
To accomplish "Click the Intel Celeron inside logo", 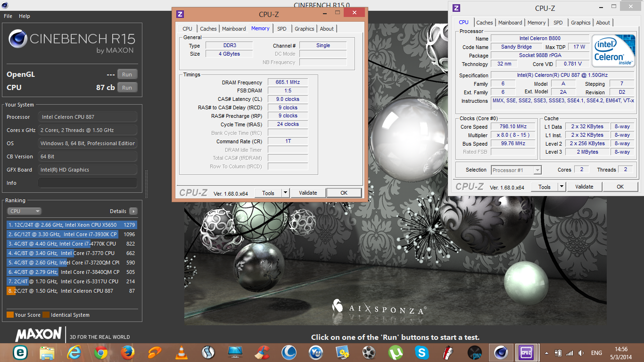I will point(613,50).
